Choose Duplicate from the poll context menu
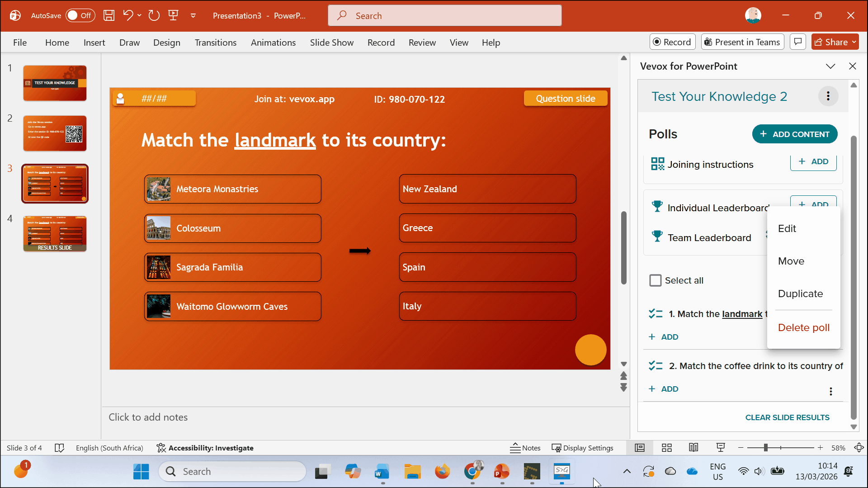Viewport: 868px width, 488px height. click(800, 294)
